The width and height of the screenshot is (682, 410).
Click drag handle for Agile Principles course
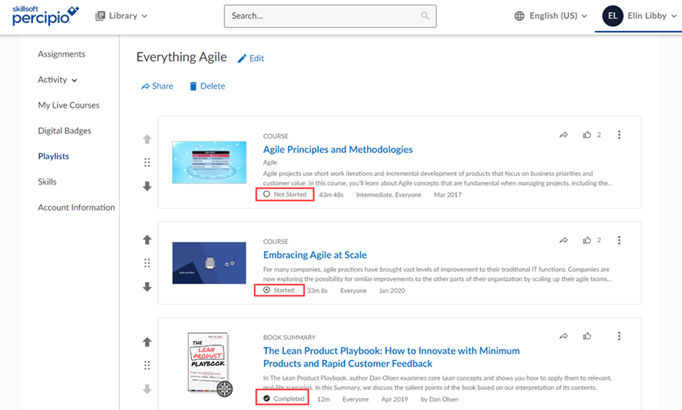pos(147,162)
